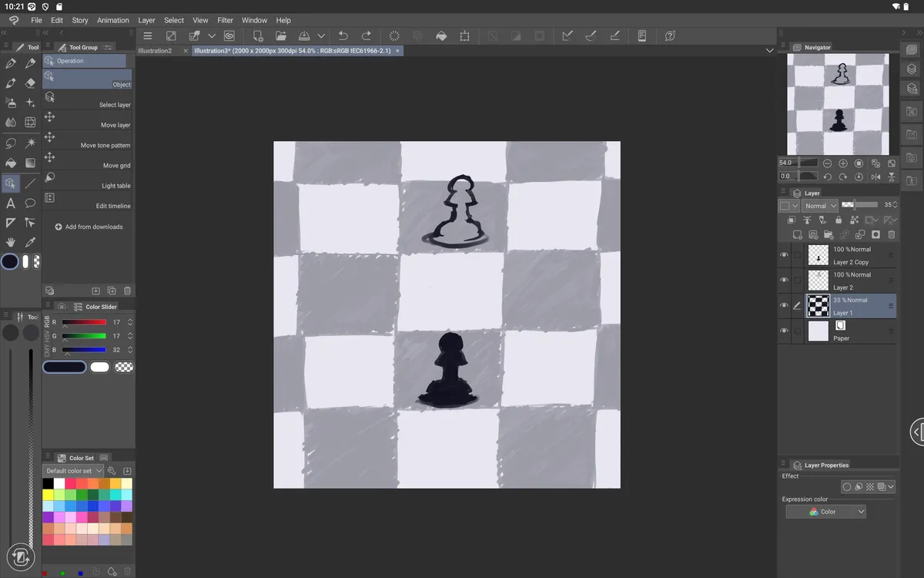
Task: Pick the Magic Wand auto select tool
Action: point(30,143)
